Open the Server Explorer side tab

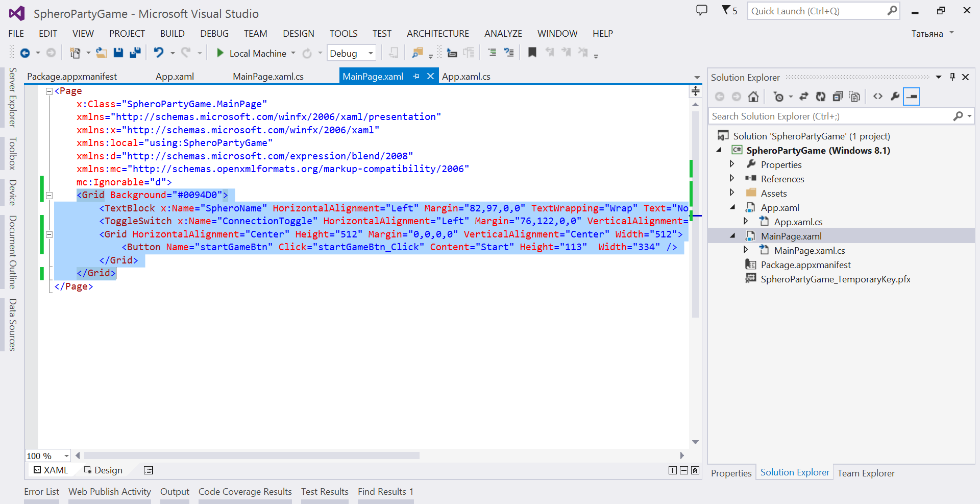click(x=13, y=97)
